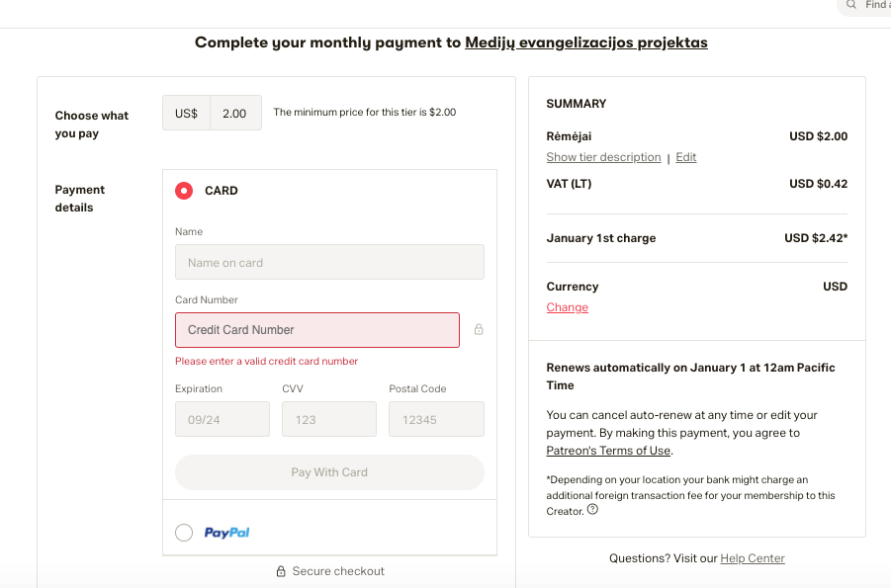The height and width of the screenshot is (588, 891).
Task: Open Medijų evangelizacijos projektas creator link
Action: coord(586,42)
